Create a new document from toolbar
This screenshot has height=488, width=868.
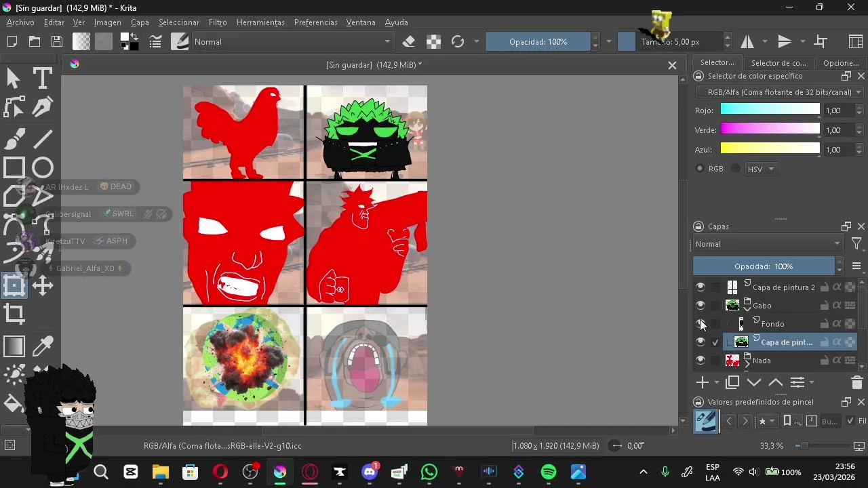click(12, 42)
